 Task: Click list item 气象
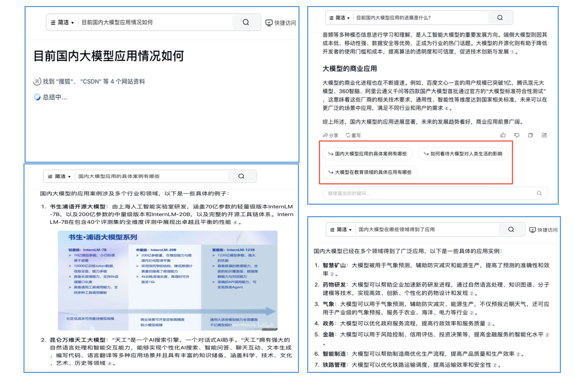[328, 304]
